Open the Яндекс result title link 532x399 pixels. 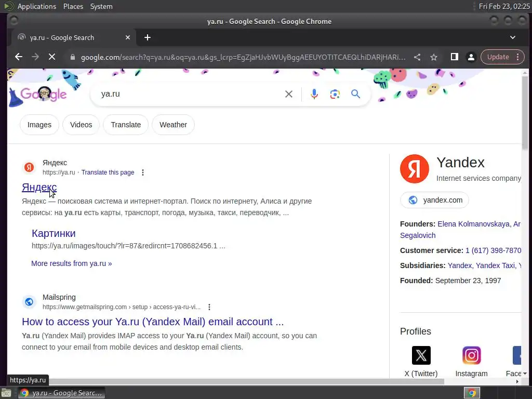(x=39, y=187)
